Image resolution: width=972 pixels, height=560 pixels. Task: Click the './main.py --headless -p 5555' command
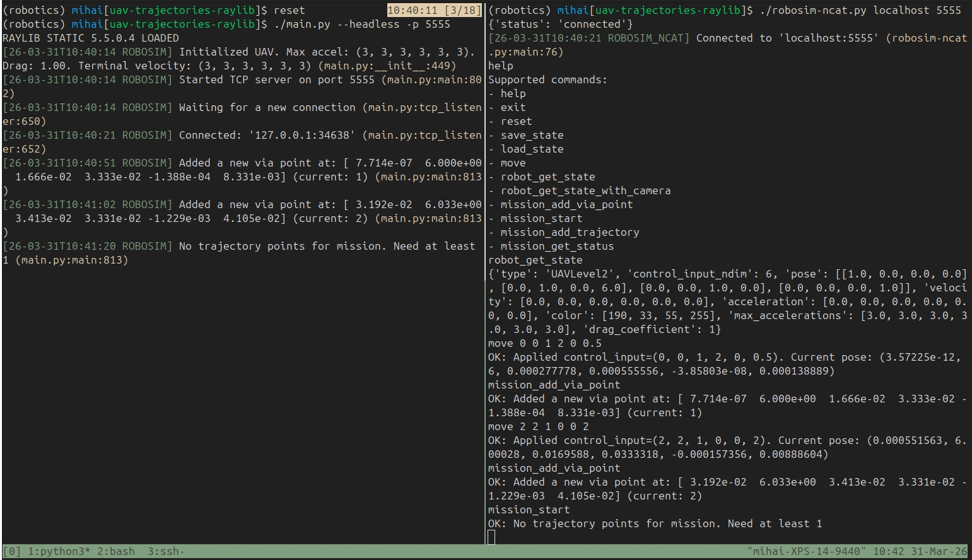click(362, 24)
